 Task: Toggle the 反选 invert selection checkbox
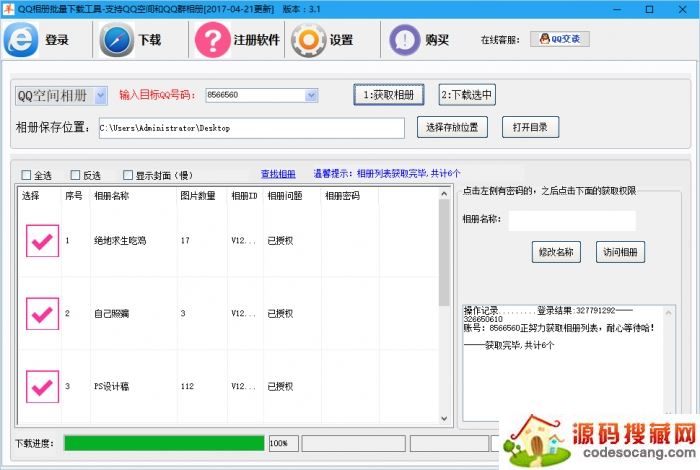75,175
